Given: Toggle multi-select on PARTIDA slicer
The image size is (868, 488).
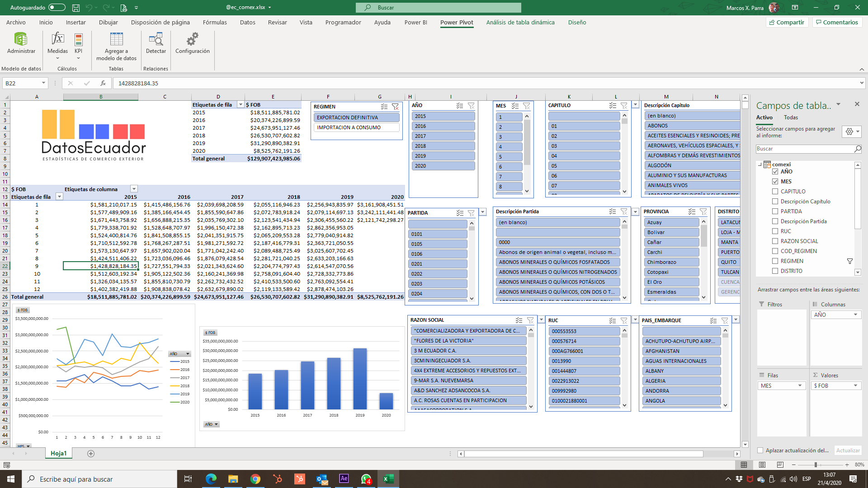Looking at the screenshot, I should click(460, 213).
